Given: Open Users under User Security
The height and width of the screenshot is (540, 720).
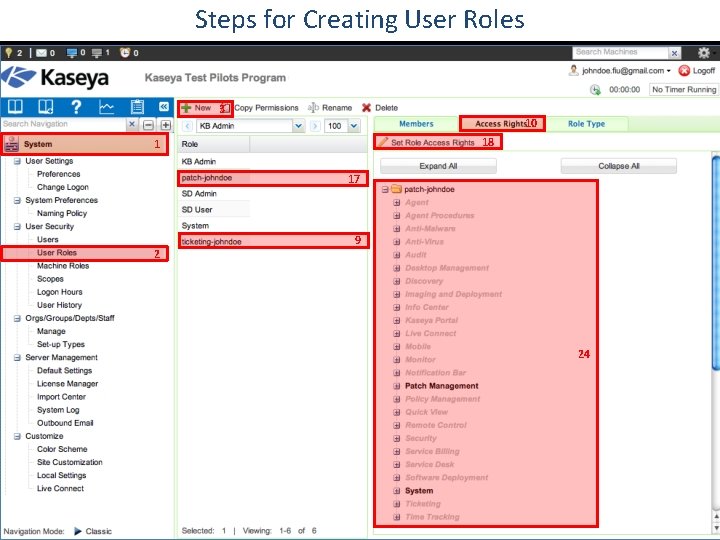Looking at the screenshot, I should (48, 240).
